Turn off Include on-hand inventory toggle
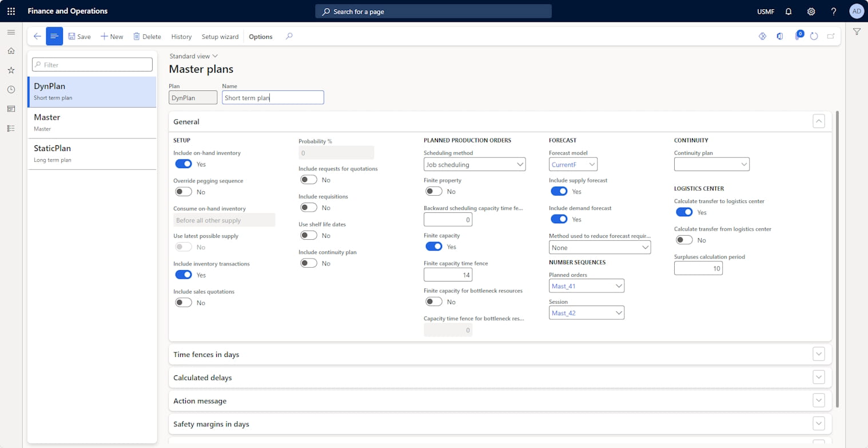Screen dimensions: 868x448 point(184,164)
